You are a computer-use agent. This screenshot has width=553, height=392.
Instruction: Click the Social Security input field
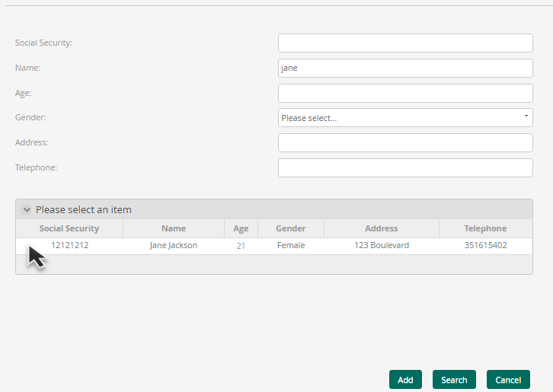point(405,43)
